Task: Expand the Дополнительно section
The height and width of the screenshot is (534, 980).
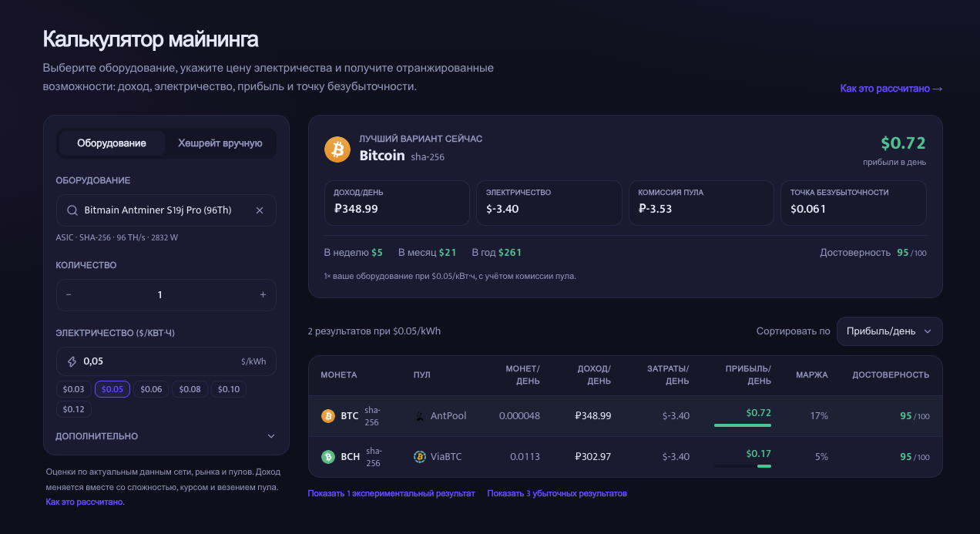Action: tap(166, 436)
